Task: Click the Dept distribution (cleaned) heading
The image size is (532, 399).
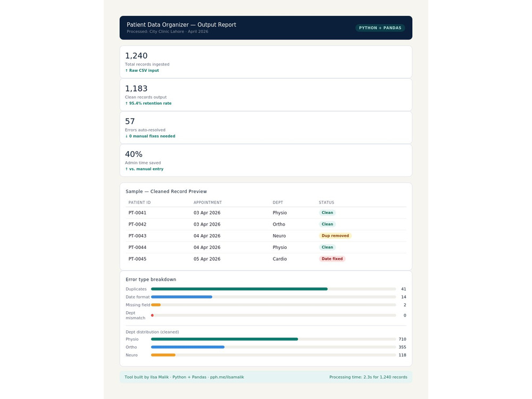Action: pos(152,332)
